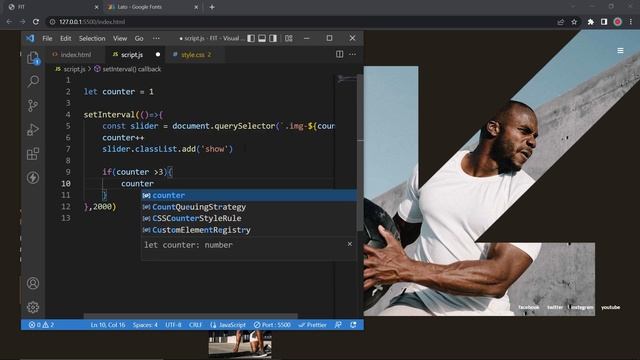This screenshot has width=640, height=360.
Task: Click the editor horizontal scrollbar
Action: 191,316
